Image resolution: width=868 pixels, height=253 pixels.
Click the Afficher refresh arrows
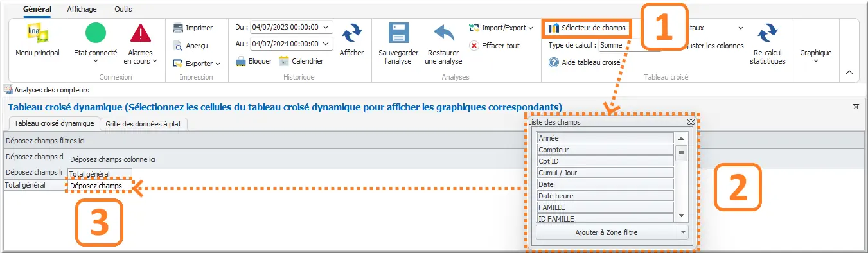click(351, 33)
